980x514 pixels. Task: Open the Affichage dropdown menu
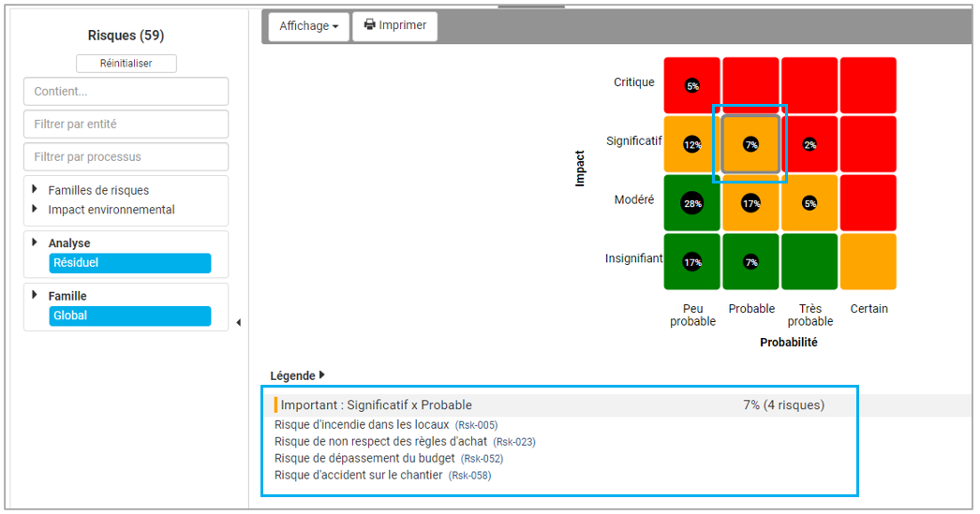point(308,26)
